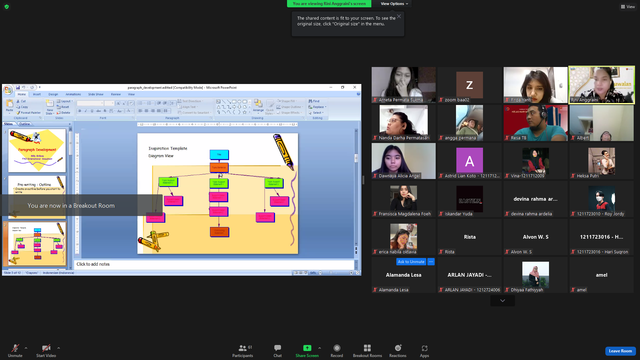Select the Format Painter tool

pos(29,113)
